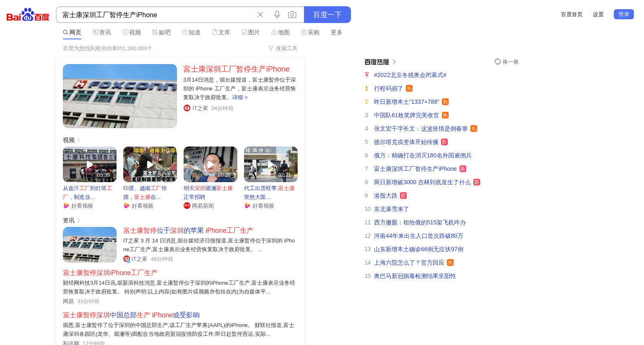Open hot search 港股大跌
This screenshot has height=345, width=644.
click(386, 196)
